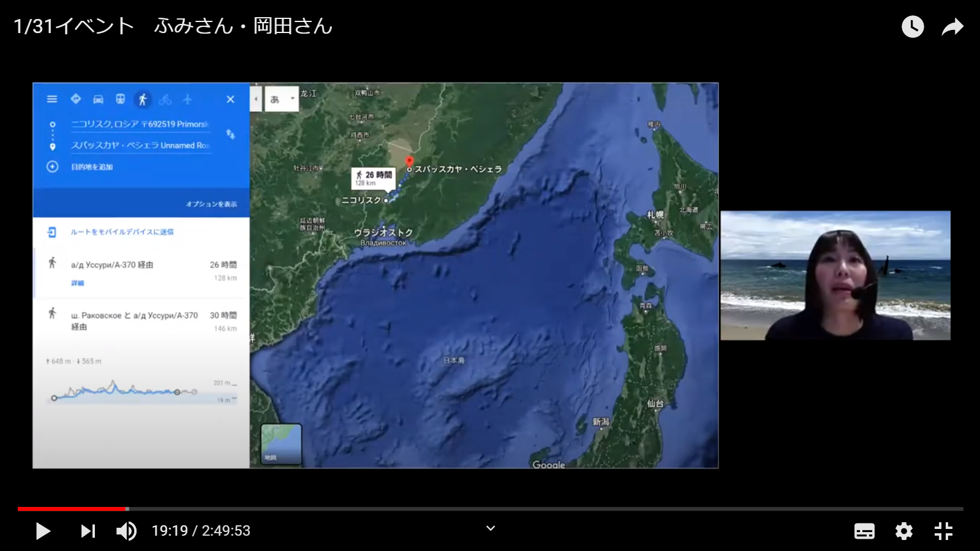Toggle subtitles/closed captions
This screenshot has height=551, width=980.
click(x=864, y=531)
